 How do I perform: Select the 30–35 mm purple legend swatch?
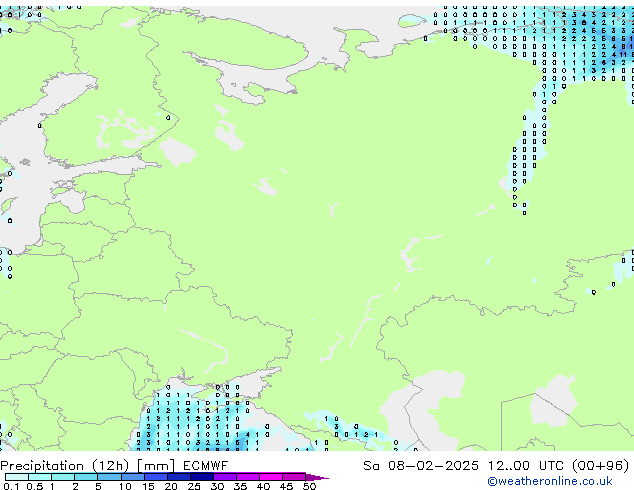(225, 477)
